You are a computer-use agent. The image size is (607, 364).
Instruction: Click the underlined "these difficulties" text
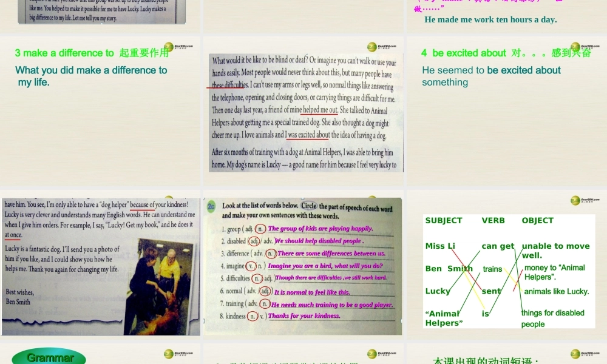228,86
